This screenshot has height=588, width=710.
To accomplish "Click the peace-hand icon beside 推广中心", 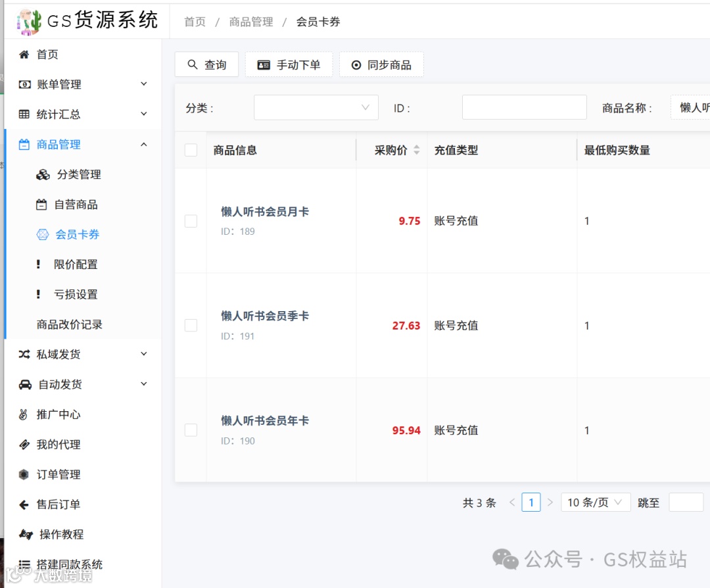I will point(23,414).
